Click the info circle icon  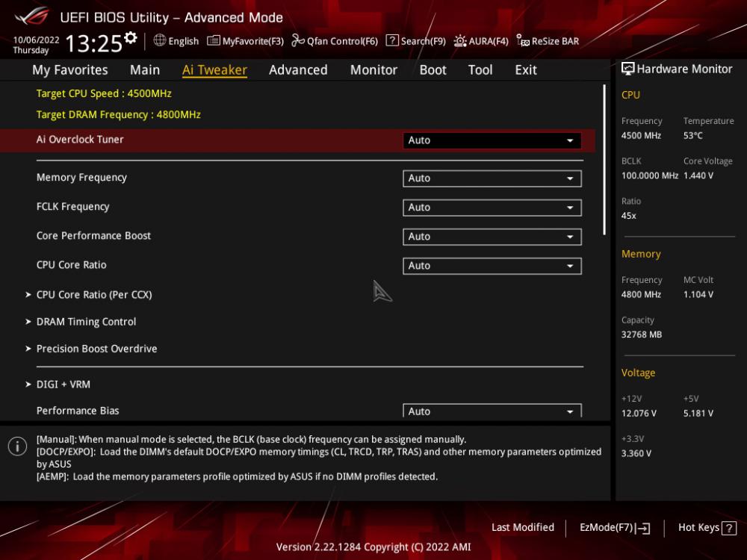(18, 447)
